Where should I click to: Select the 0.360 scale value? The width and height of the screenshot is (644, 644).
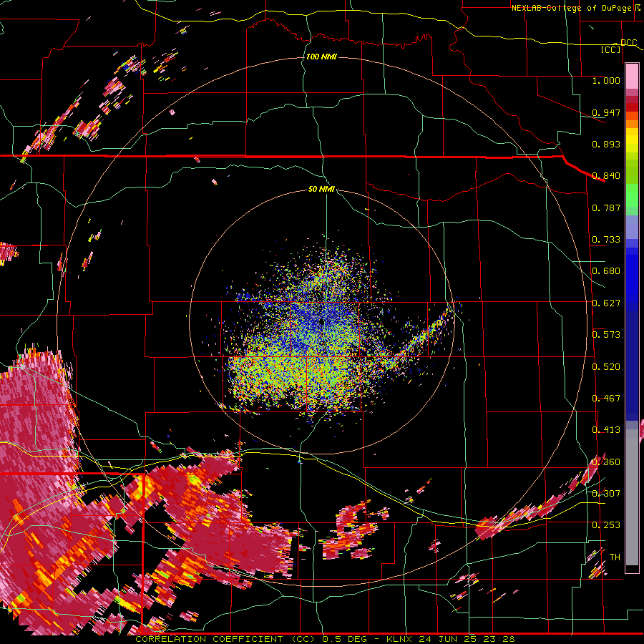[x=606, y=462]
